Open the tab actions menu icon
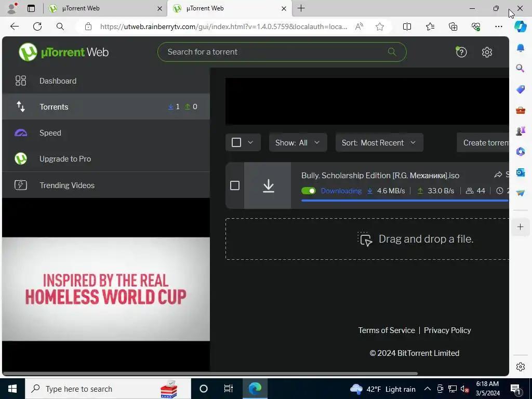This screenshot has width=532, height=399. coord(31,8)
